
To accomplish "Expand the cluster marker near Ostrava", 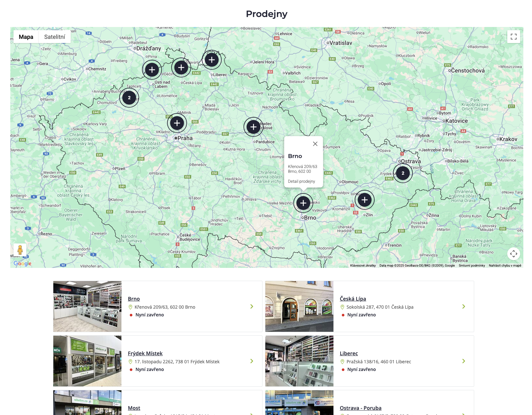I will pos(403,173).
